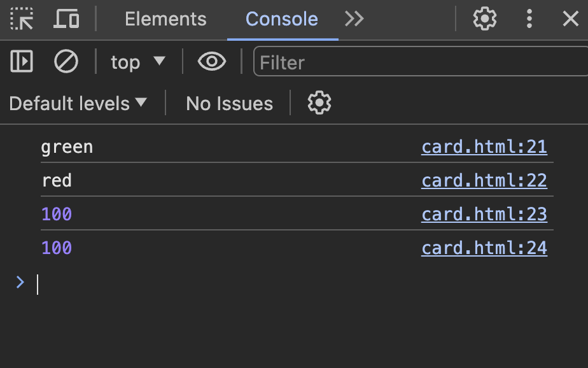588x368 pixels.
Task: Click the No Issues indicator
Action: click(229, 103)
